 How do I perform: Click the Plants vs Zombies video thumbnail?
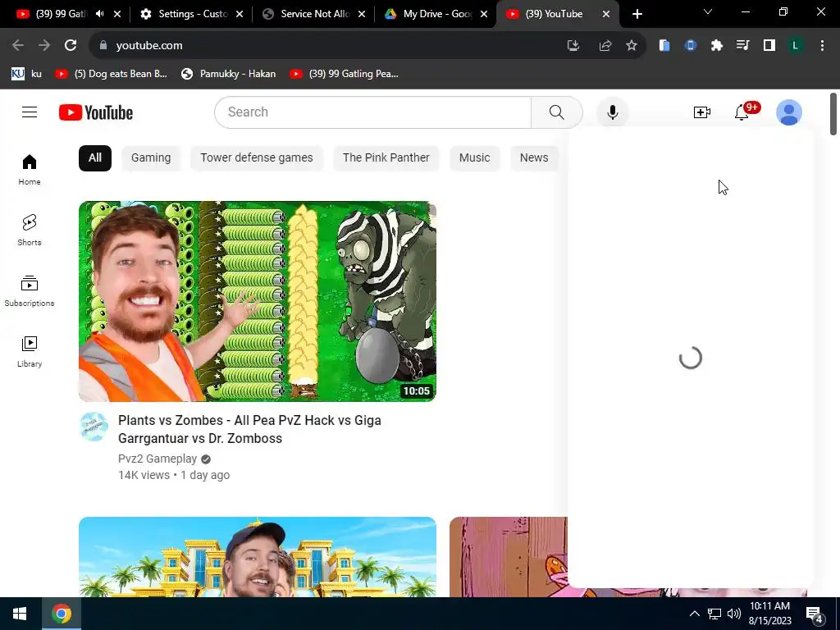pos(257,301)
